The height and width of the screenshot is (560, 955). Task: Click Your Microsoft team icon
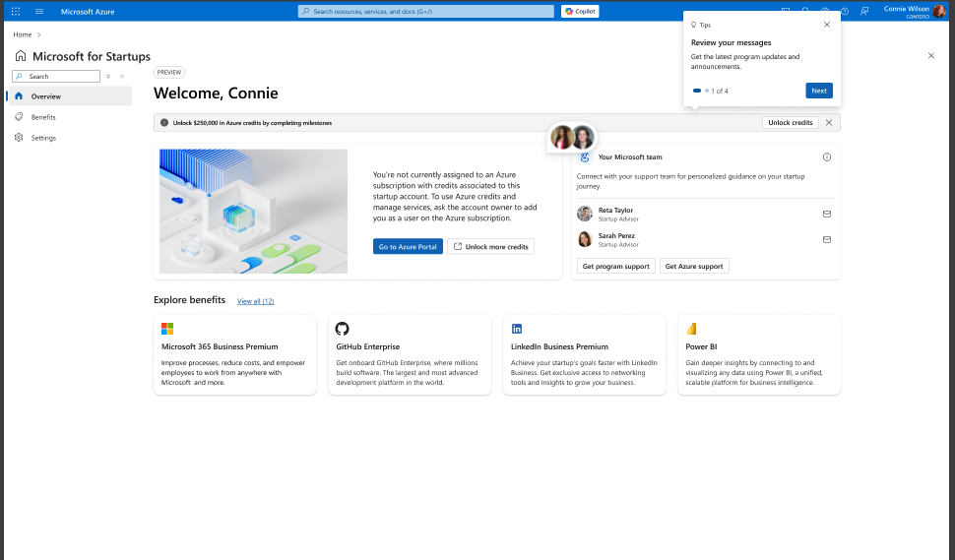585,157
